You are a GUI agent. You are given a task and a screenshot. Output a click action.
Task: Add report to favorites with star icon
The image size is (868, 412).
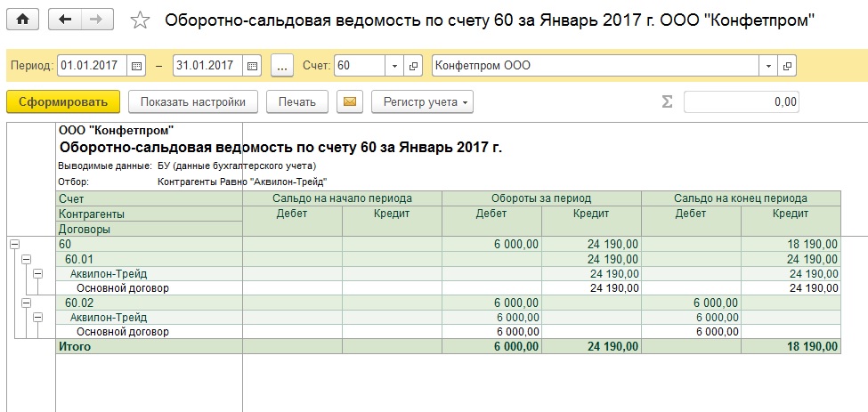coord(140,20)
